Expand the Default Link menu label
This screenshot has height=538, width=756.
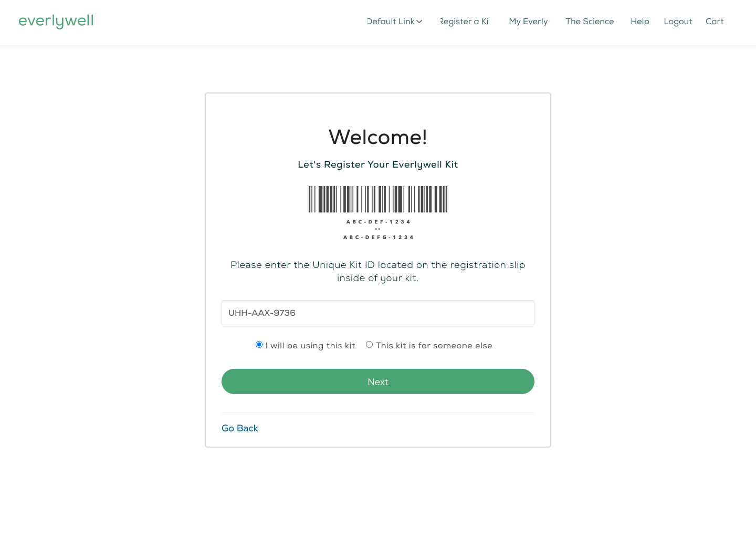[x=391, y=22]
